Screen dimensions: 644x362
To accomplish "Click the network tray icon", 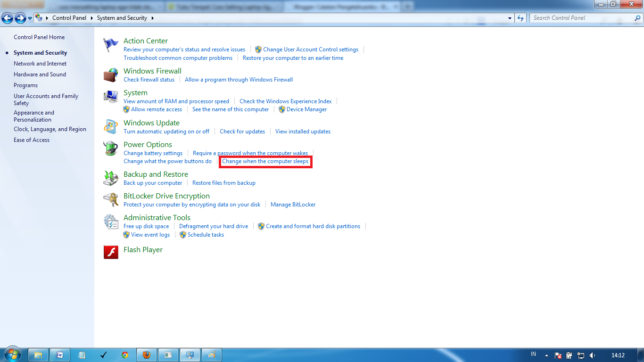I will pyautogui.click(x=581, y=355).
